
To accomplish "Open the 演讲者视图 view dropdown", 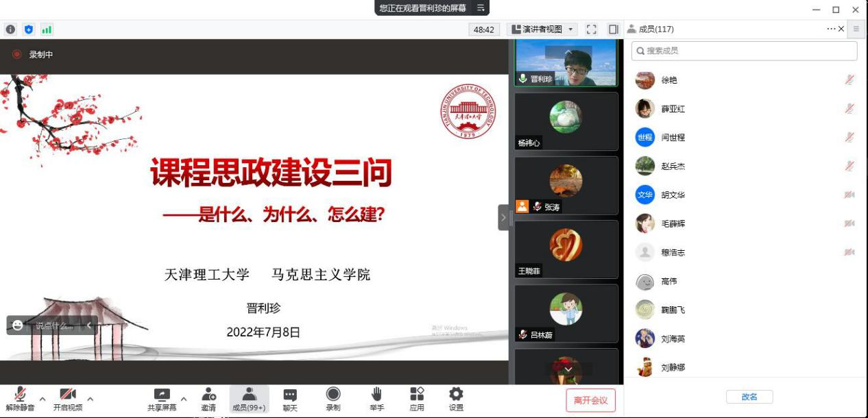I will [x=542, y=29].
